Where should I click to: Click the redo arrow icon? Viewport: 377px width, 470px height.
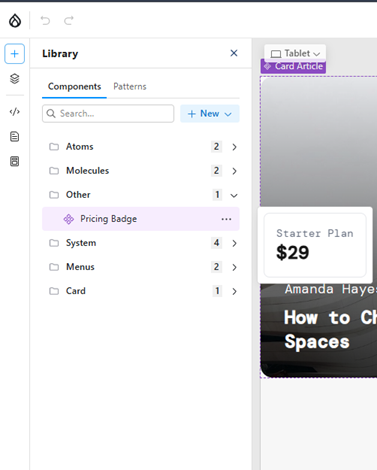[x=69, y=21]
